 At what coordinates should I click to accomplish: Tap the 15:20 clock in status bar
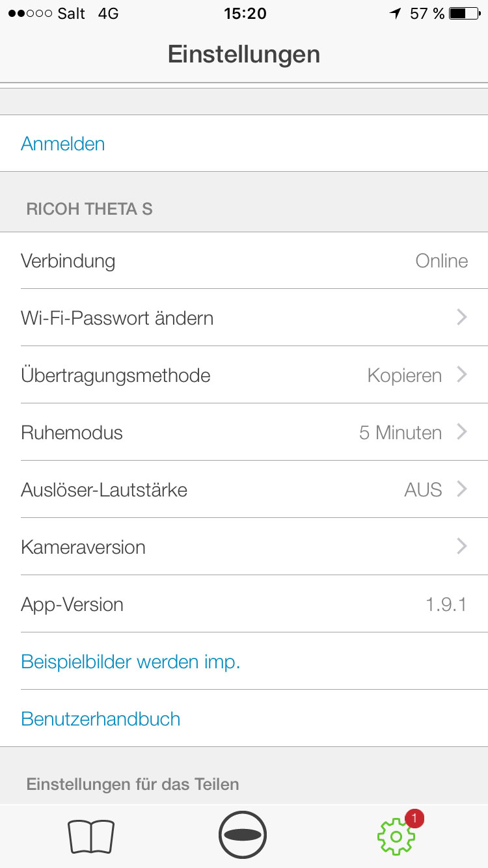245,13
